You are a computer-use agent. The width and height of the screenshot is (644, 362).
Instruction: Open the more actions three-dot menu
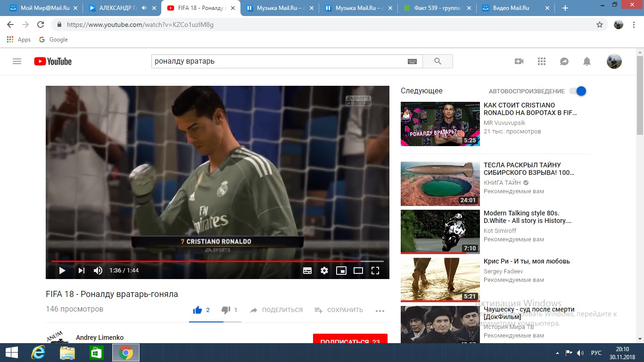pyautogui.click(x=380, y=311)
